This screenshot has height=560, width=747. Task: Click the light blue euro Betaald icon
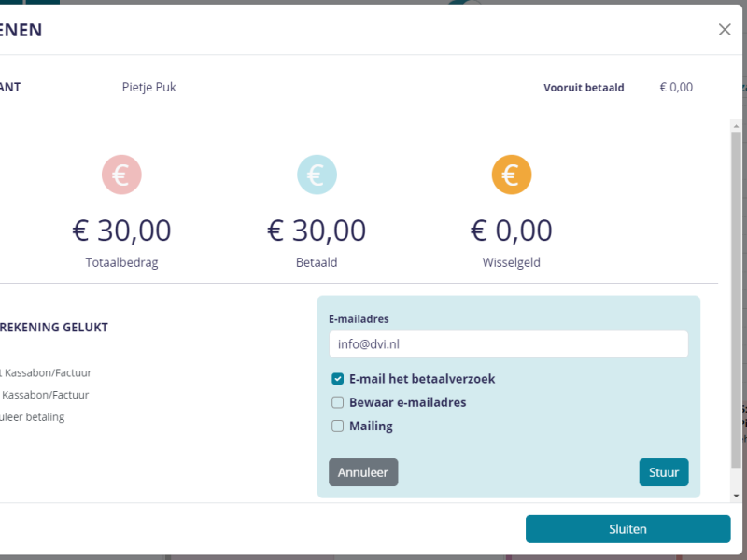(317, 175)
